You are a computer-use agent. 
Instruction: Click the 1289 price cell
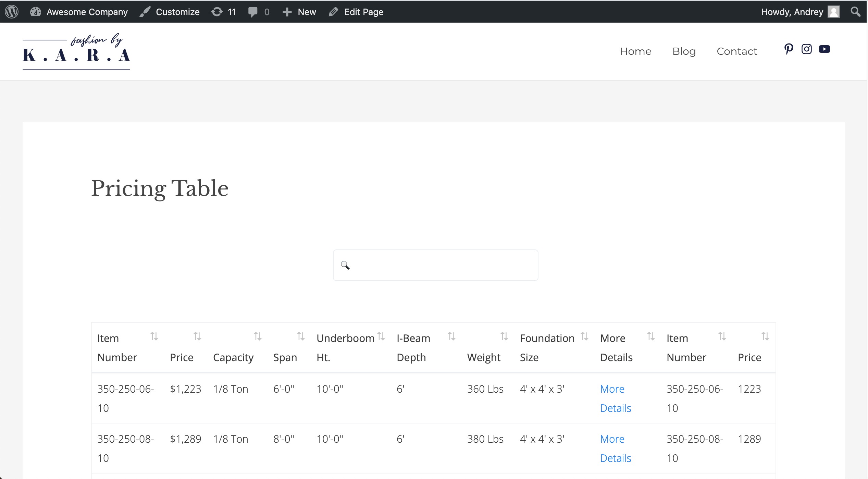click(749, 439)
